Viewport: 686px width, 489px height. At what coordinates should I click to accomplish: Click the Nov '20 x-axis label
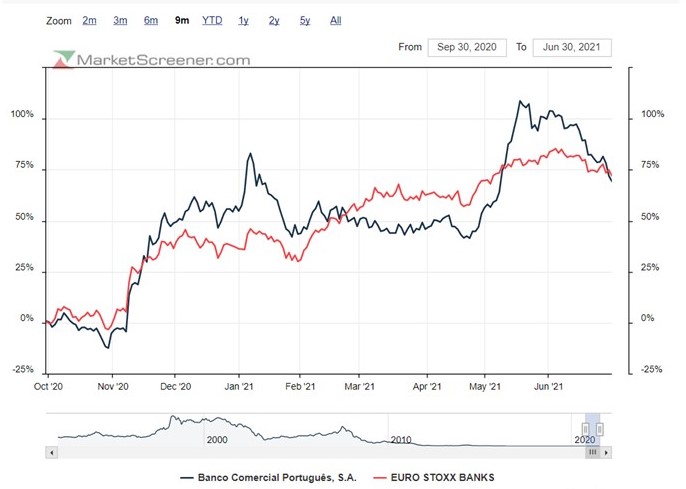click(x=113, y=387)
